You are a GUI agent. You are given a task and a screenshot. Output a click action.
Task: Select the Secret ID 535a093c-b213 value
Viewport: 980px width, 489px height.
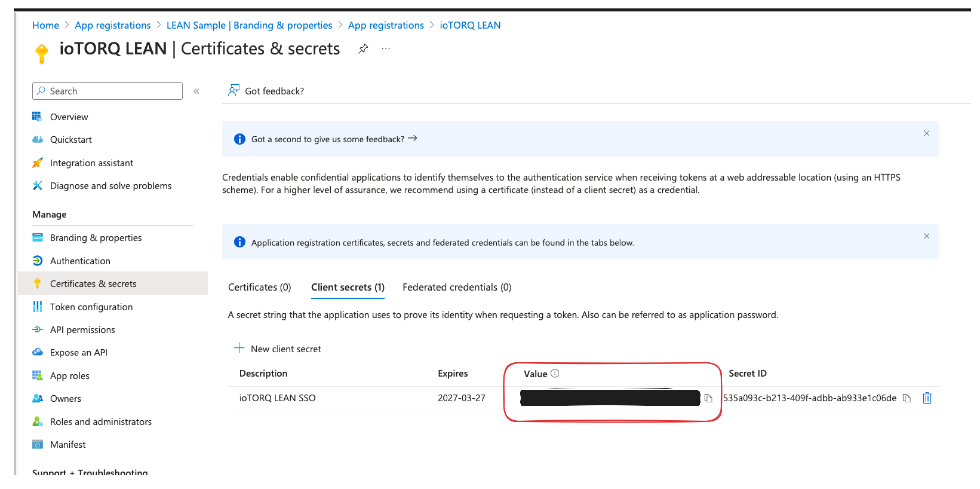coord(810,398)
